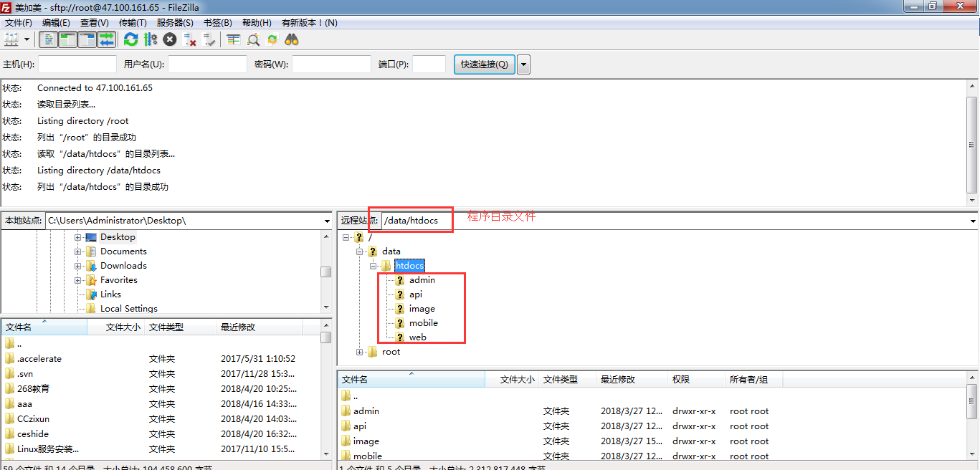
Task: Toggle directory comparison
Action: click(253, 39)
